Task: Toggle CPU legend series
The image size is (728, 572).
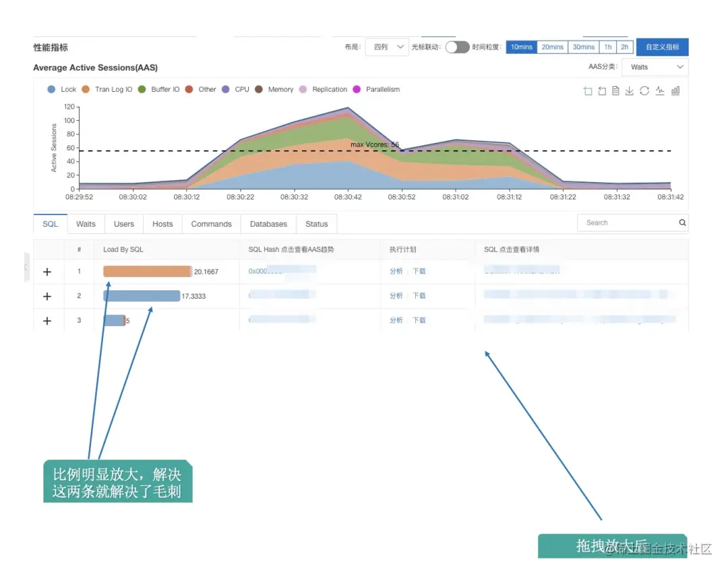Action: 235,89
